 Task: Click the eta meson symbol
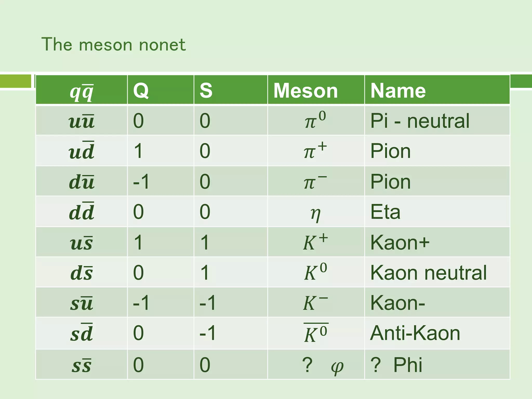click(316, 214)
